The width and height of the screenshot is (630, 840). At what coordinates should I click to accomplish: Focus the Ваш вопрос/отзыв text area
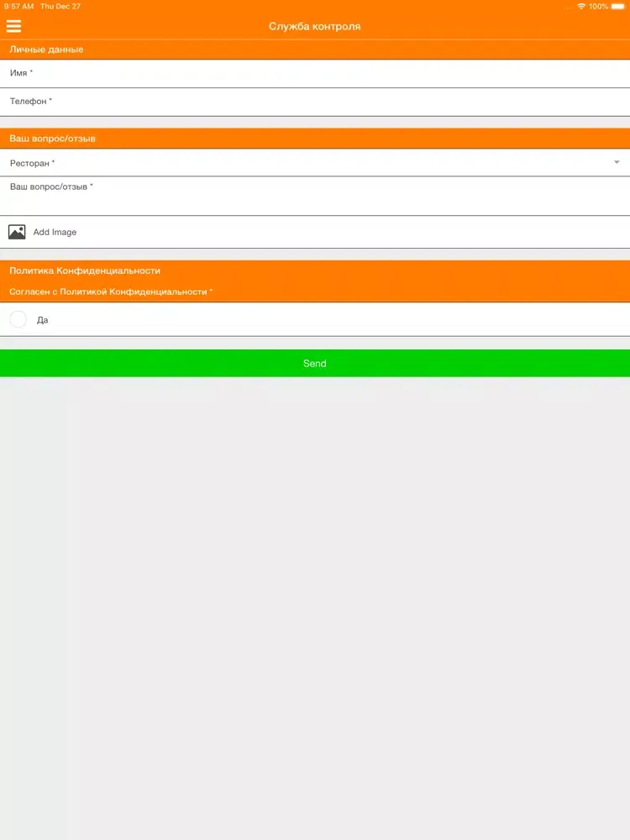coord(315,196)
